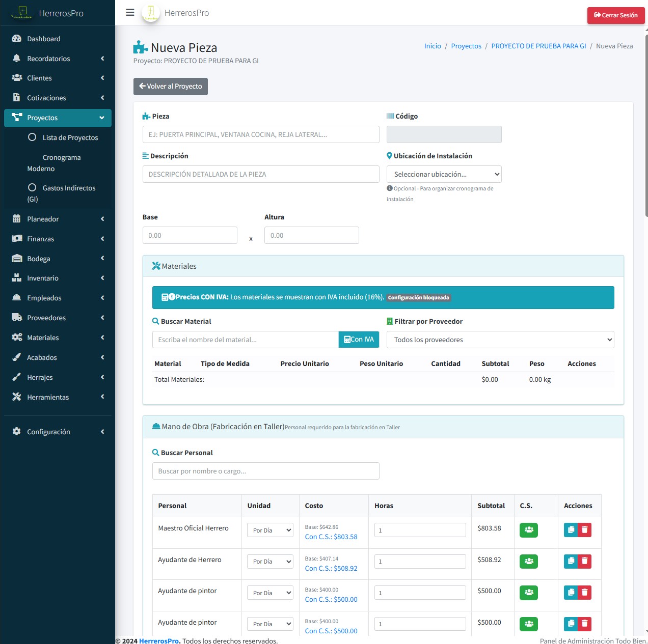Duplicate the first Ayudante de pintor row
648x644 pixels.
571,593
